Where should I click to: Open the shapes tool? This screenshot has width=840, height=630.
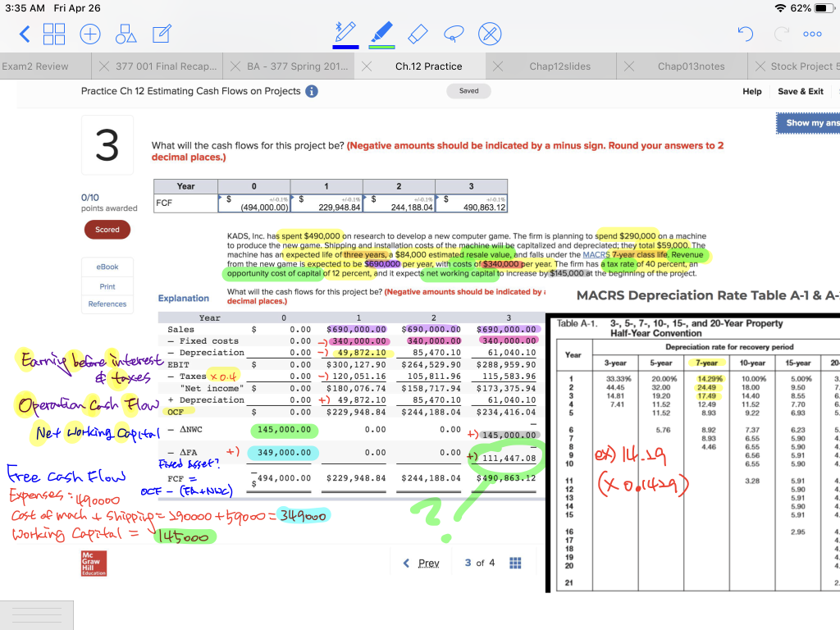pyautogui.click(x=126, y=34)
